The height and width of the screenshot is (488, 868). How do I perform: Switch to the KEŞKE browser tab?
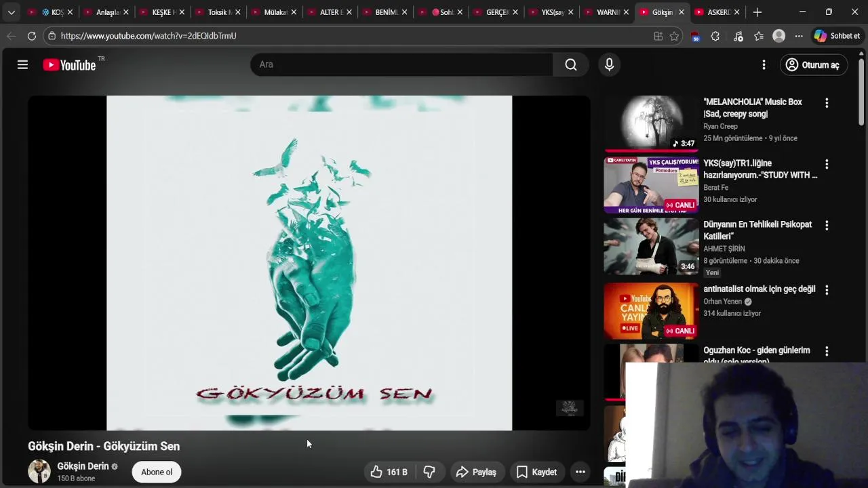pos(161,12)
